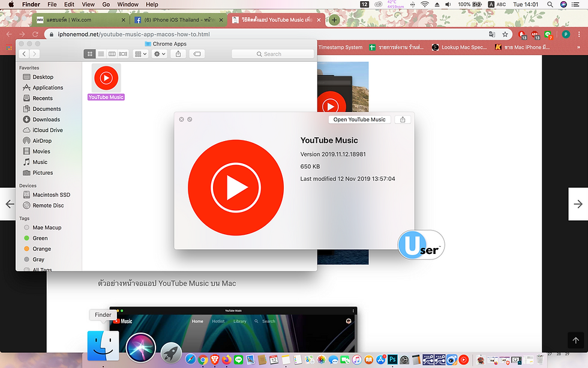Click the volume icon in menu bar
This screenshot has height=368, width=588.
(x=448, y=4)
